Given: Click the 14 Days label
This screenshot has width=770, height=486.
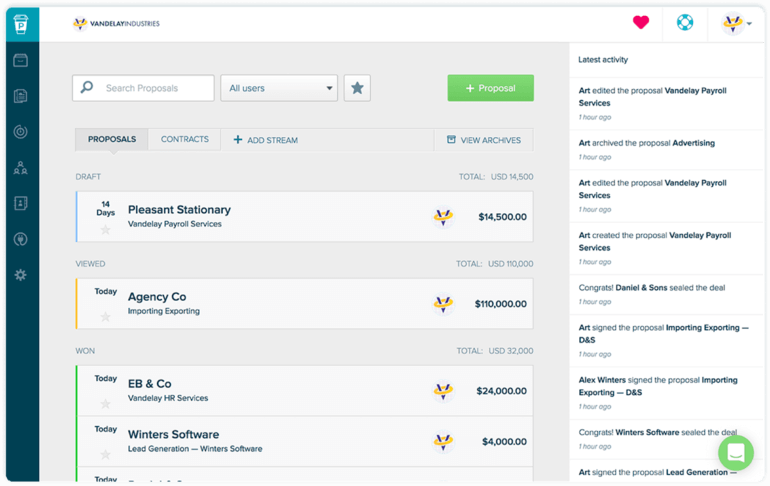Looking at the screenshot, I should coord(105,208).
